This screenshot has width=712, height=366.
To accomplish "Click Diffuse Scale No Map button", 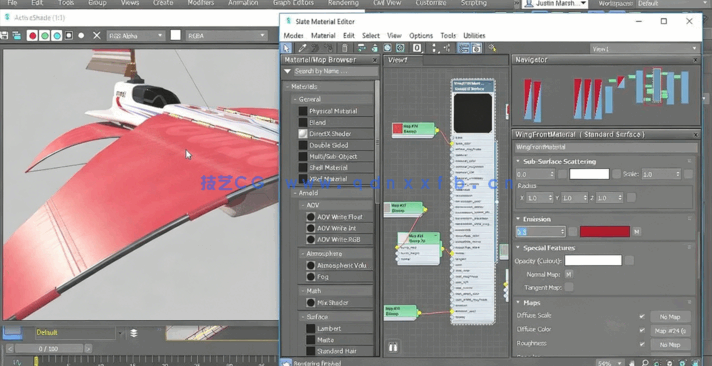I will pos(670,317).
